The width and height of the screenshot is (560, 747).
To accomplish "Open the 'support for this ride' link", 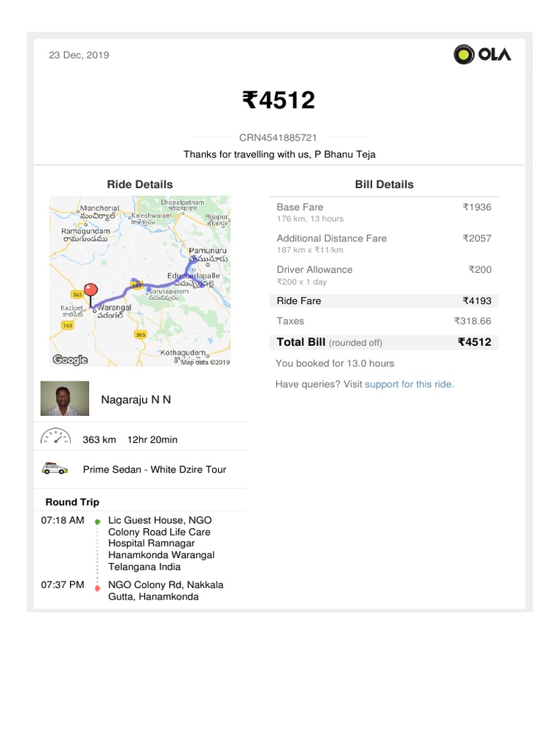I will click(409, 384).
